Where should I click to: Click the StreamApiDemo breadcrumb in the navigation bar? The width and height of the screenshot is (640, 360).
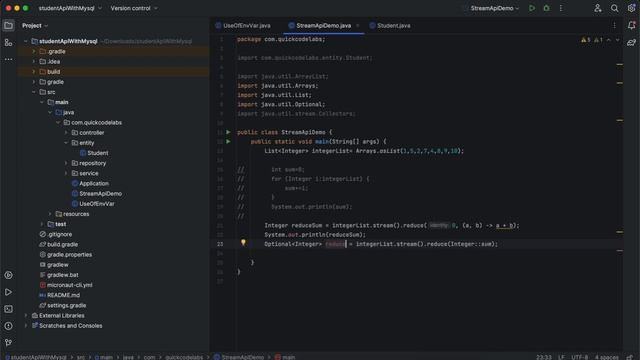239,357
